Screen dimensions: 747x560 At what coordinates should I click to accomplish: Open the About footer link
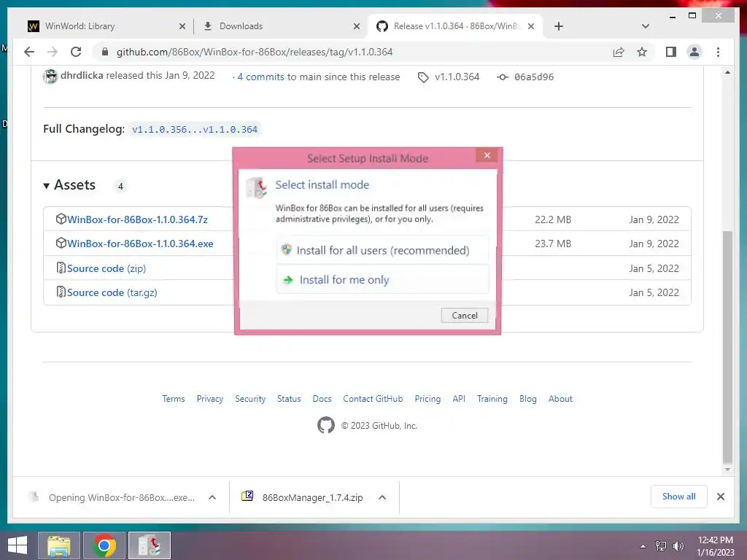pos(560,399)
